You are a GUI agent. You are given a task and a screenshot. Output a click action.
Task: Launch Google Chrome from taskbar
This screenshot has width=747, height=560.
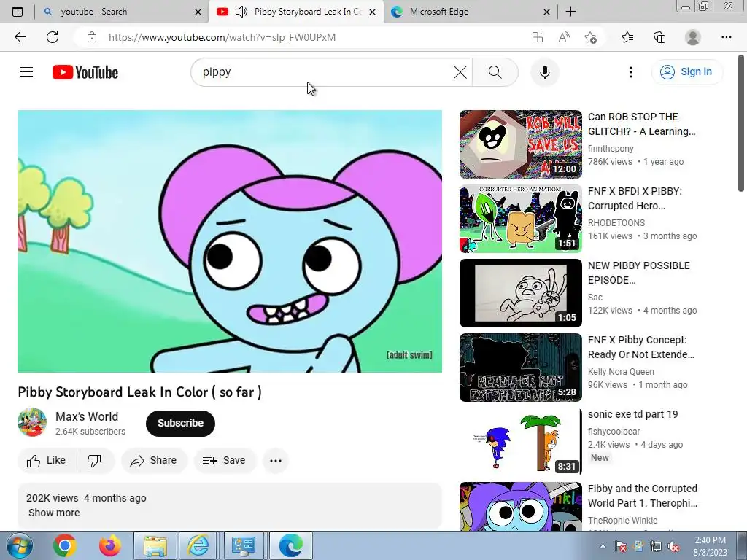click(x=65, y=545)
